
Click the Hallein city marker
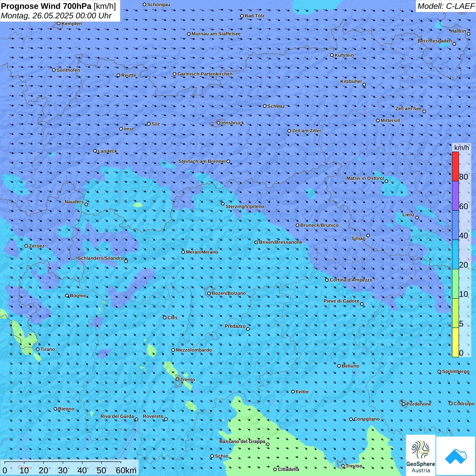click(x=469, y=34)
